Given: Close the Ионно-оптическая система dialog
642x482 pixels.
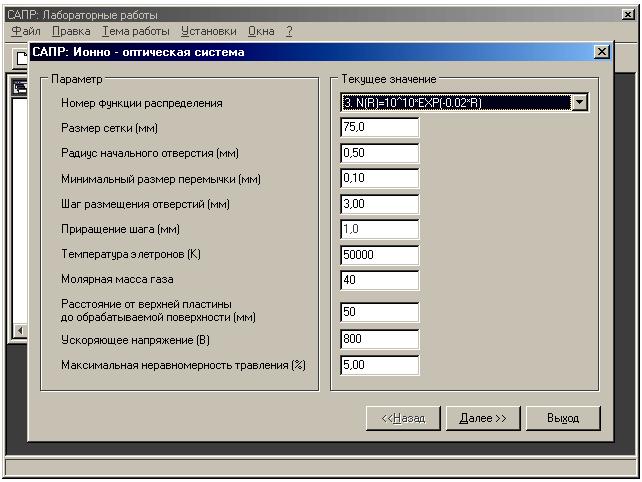Looking at the screenshot, I should pyautogui.click(x=601, y=52).
